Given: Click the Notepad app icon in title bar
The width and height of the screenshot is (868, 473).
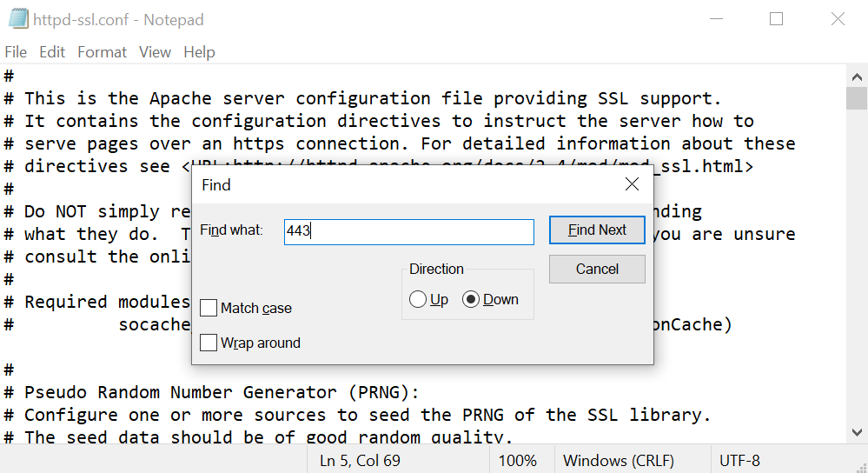Looking at the screenshot, I should (18, 19).
